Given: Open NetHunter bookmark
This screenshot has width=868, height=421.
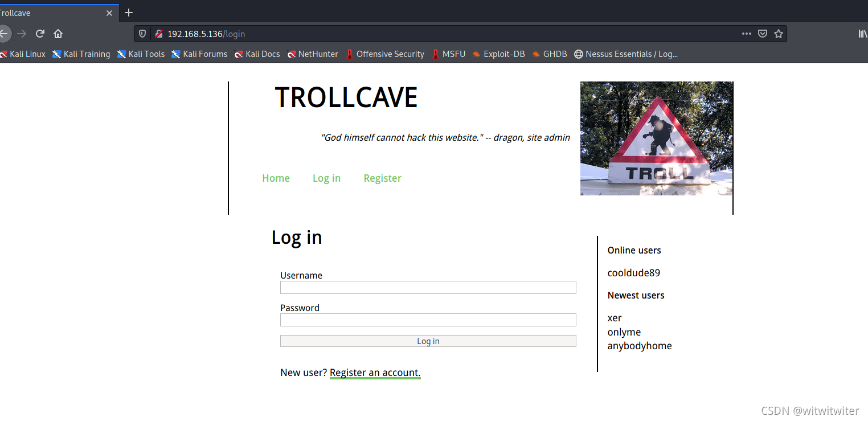Looking at the screenshot, I should [313, 54].
